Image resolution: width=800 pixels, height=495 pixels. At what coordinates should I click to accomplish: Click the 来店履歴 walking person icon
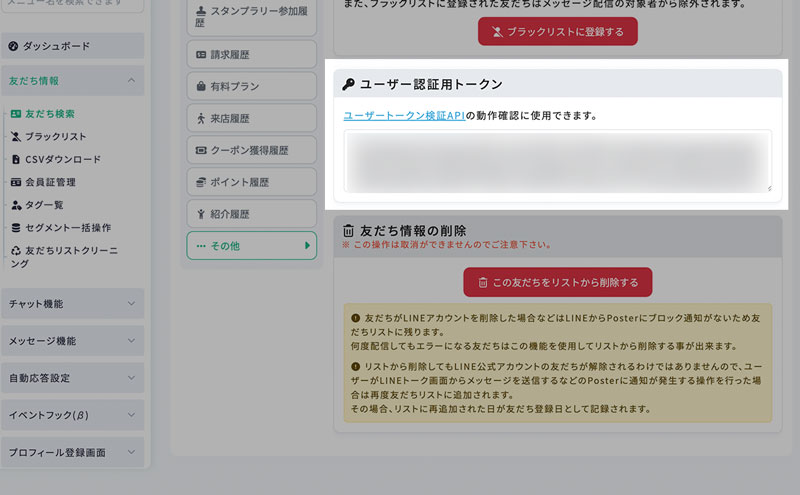point(201,118)
